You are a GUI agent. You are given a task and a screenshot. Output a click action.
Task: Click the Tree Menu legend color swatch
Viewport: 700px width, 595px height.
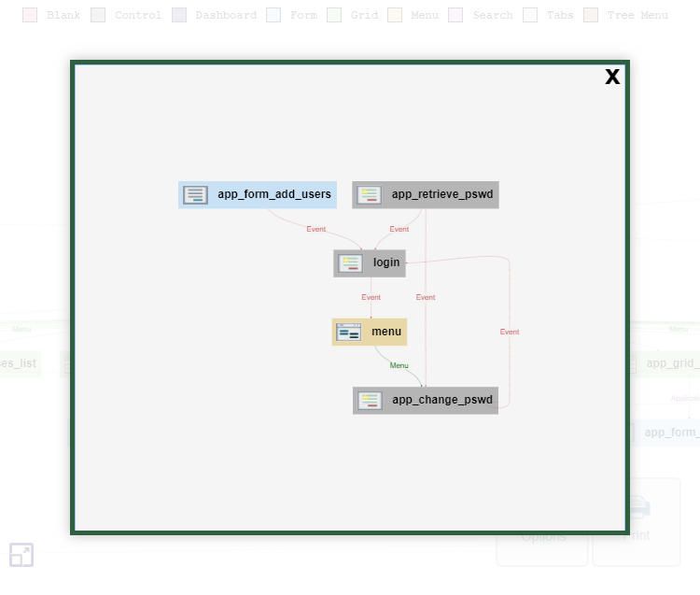coord(591,15)
